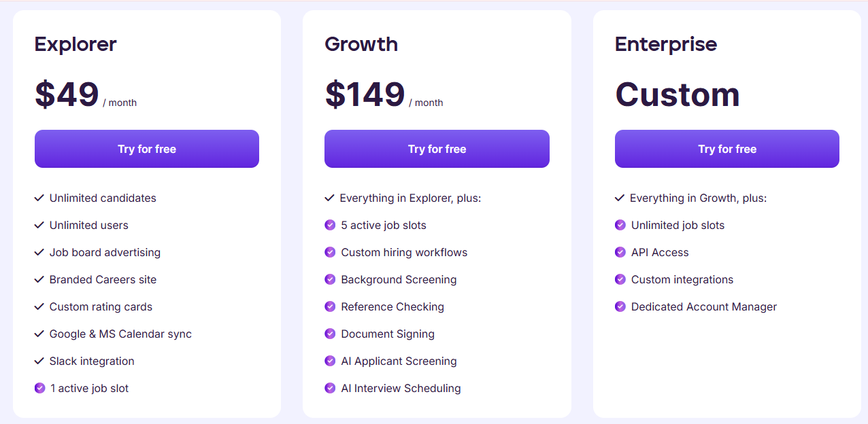The width and height of the screenshot is (868, 424).
Task: Select the Explorer plan heading
Action: pos(75,44)
